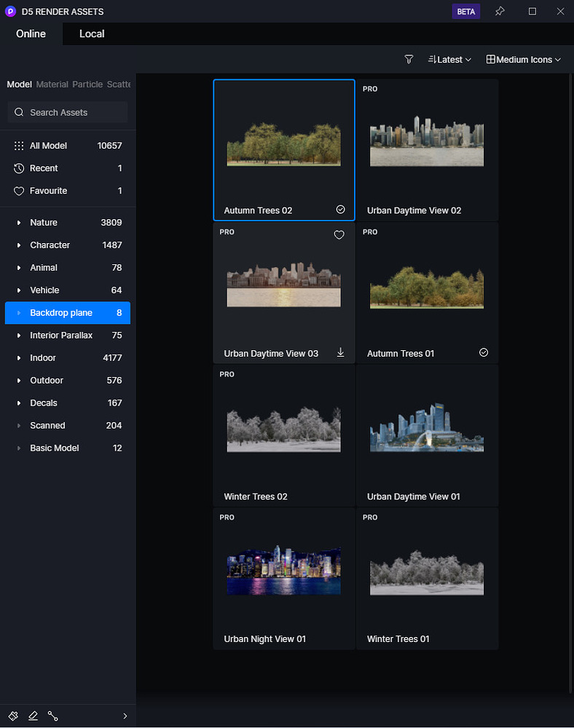Click the Indoor count 4177
574x728 pixels.
112,358
